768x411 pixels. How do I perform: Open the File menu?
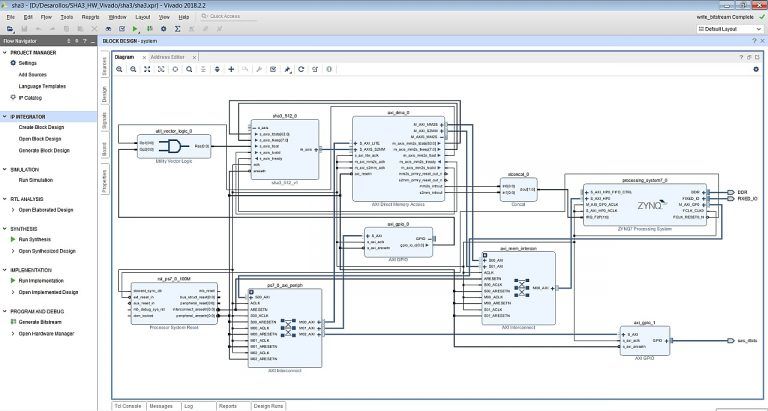[x=10, y=17]
